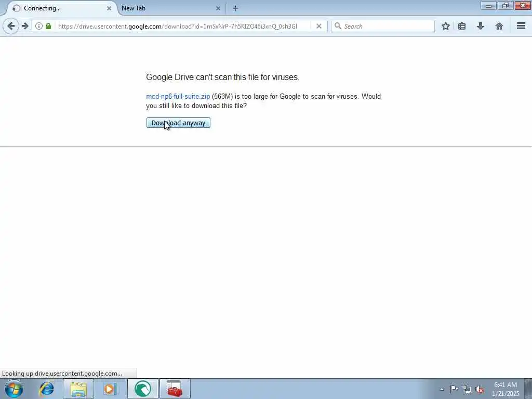Focus the Search input box
The height and width of the screenshot is (399, 532).
(x=383, y=26)
